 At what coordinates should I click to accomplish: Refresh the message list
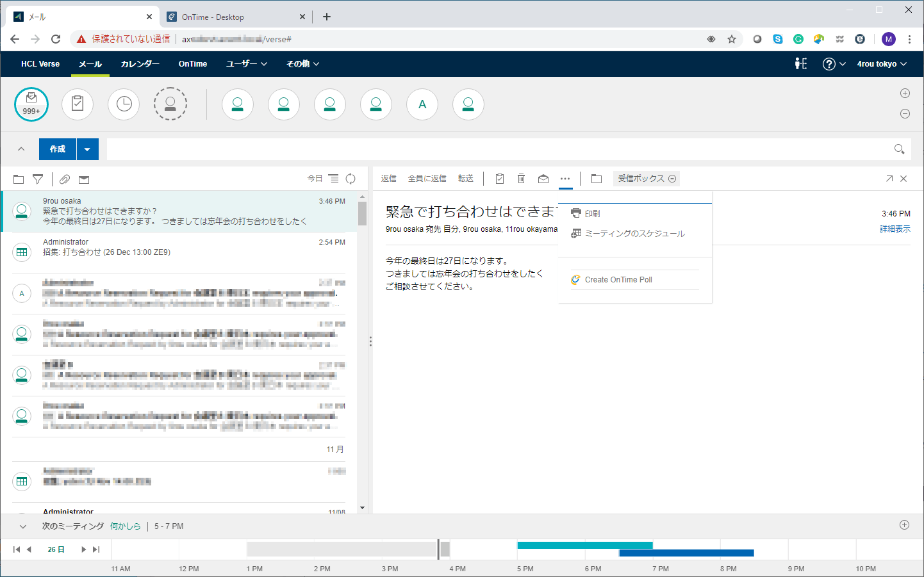[351, 179]
